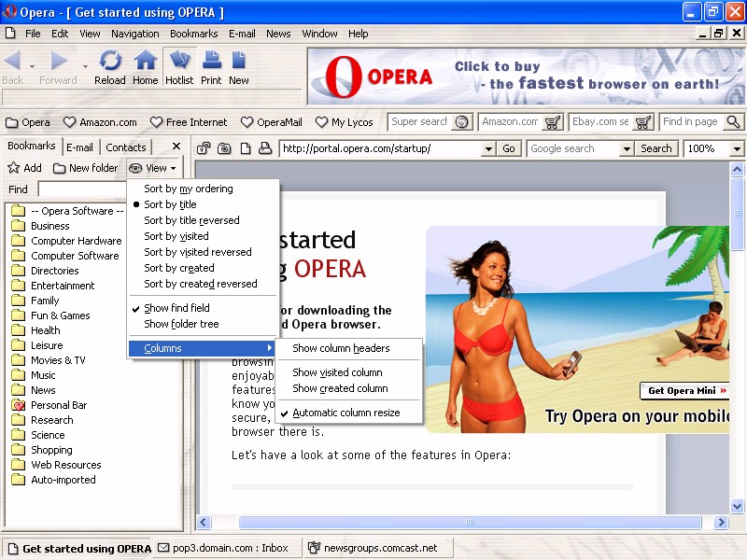Expand the address bar URL dropdown
The height and width of the screenshot is (560, 747).
pyautogui.click(x=488, y=148)
